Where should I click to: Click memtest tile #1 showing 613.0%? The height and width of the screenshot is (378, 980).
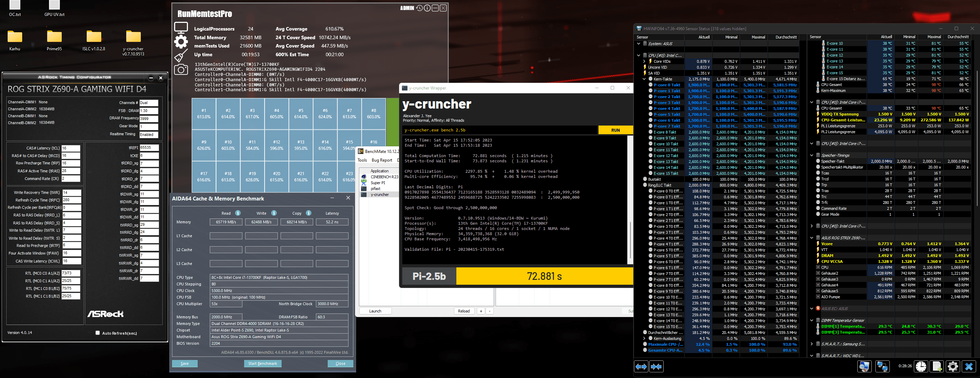[204, 113]
